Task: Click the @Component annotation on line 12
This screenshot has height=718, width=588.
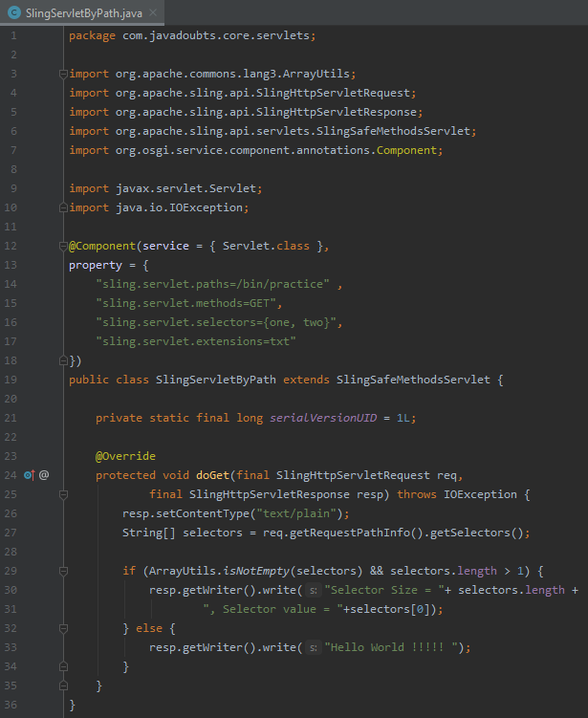Action: 102,247
